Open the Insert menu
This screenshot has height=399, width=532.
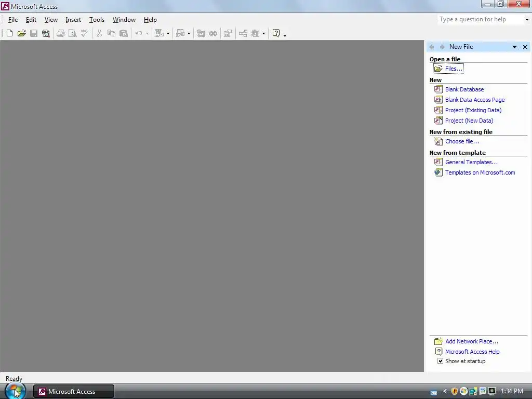tap(73, 20)
